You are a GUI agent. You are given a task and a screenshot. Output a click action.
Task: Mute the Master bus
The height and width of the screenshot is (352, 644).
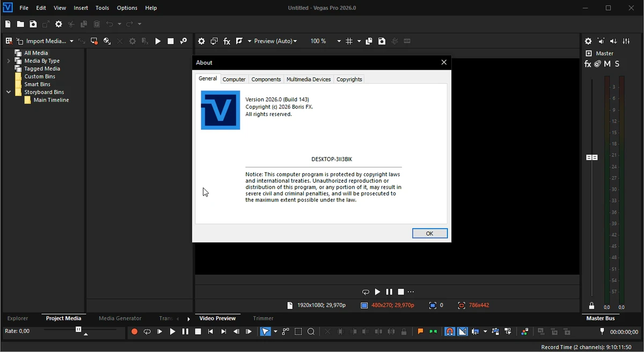[608, 64]
